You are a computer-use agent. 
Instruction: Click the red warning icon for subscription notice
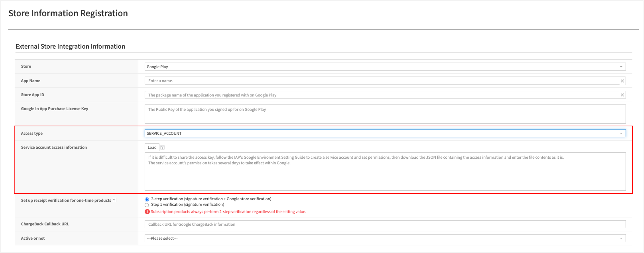pos(147,212)
